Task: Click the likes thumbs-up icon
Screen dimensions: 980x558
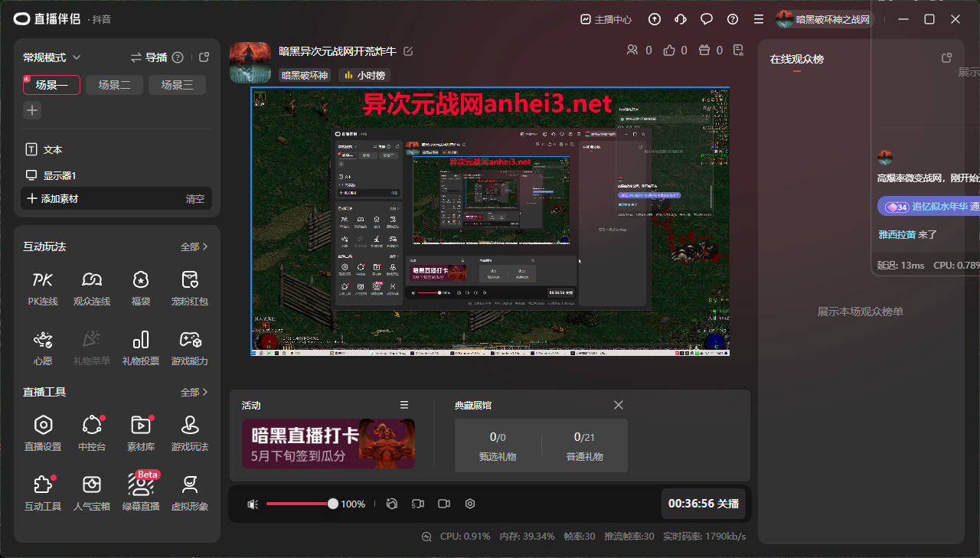Action: click(670, 50)
